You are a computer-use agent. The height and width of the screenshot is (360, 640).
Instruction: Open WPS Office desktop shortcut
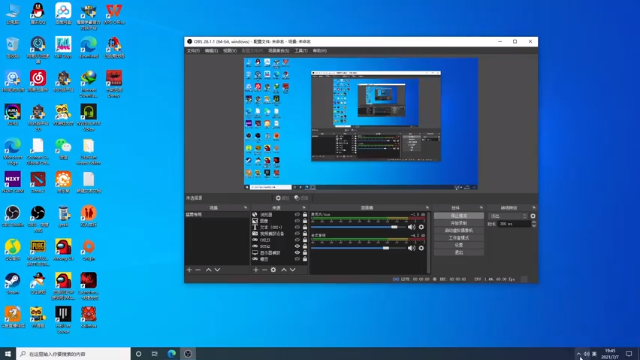114,14
